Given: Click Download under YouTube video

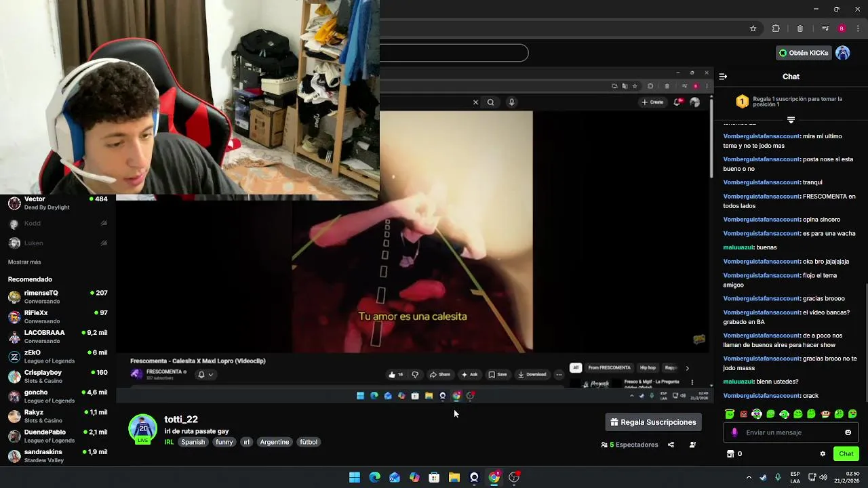Looking at the screenshot, I should point(532,374).
